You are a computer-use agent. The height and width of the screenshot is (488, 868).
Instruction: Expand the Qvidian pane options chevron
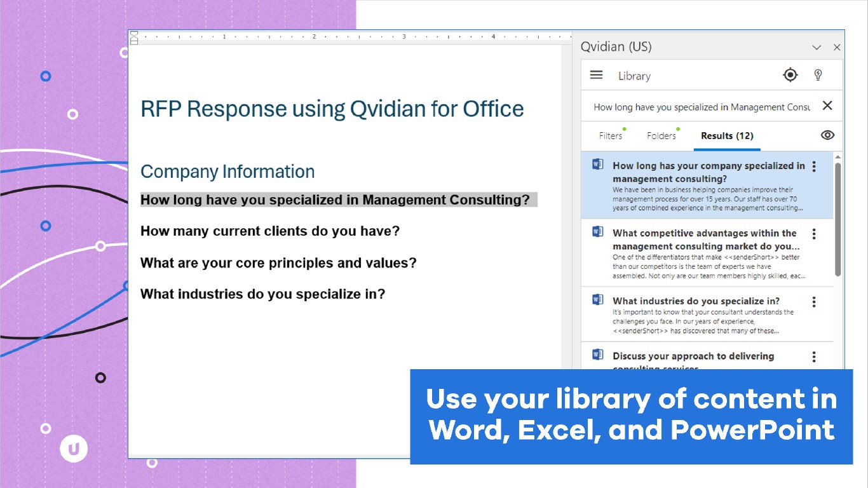(817, 47)
